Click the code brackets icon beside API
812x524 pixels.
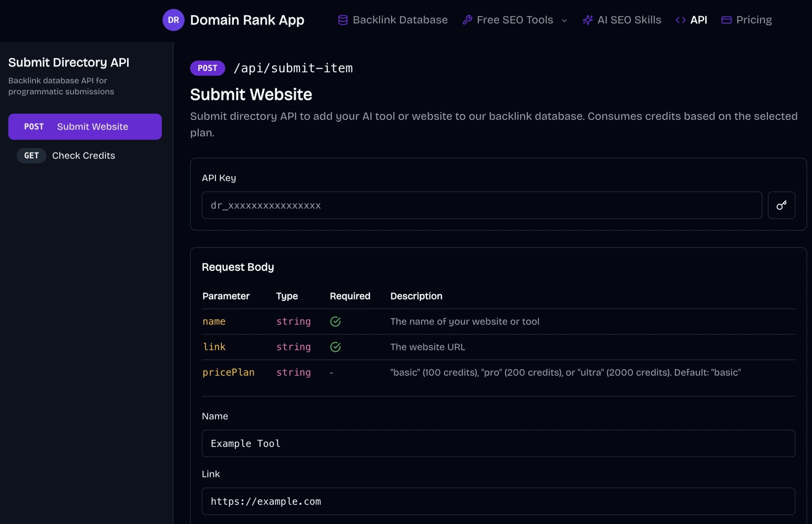coord(680,20)
